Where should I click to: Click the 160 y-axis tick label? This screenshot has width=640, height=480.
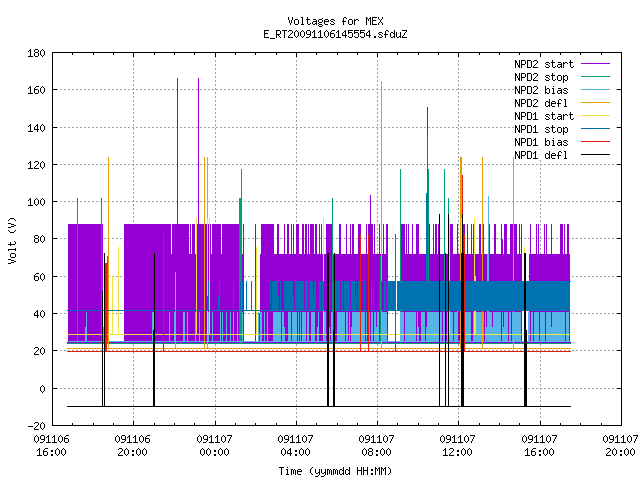[36, 90]
